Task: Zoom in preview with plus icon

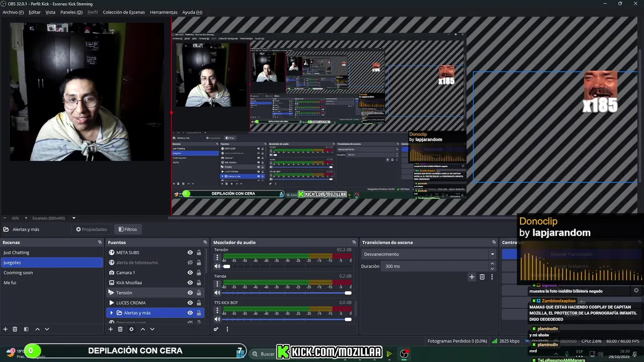Action: 26,218
